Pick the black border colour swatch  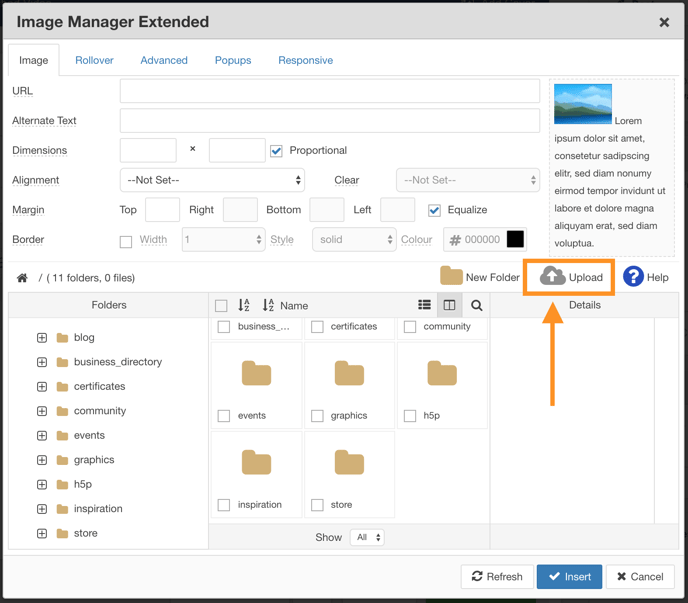pos(515,240)
